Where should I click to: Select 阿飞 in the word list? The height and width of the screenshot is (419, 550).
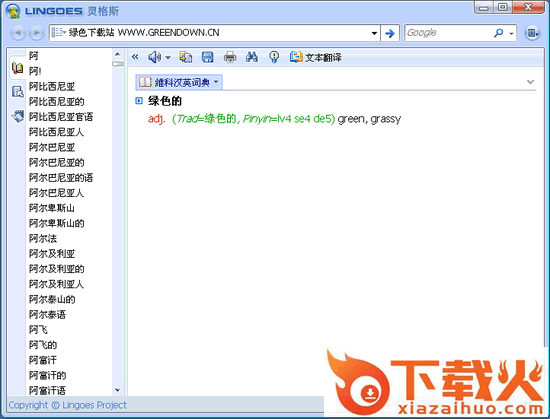pyautogui.click(x=38, y=330)
